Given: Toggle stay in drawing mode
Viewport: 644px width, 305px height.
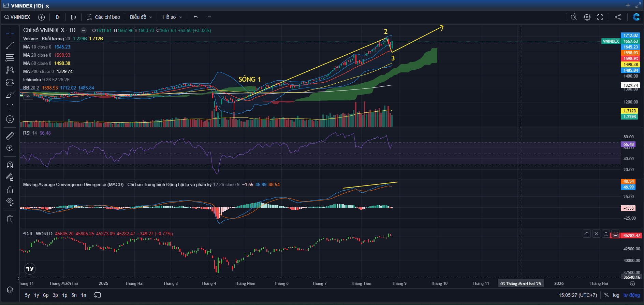Looking at the screenshot, I should pos(10,177).
